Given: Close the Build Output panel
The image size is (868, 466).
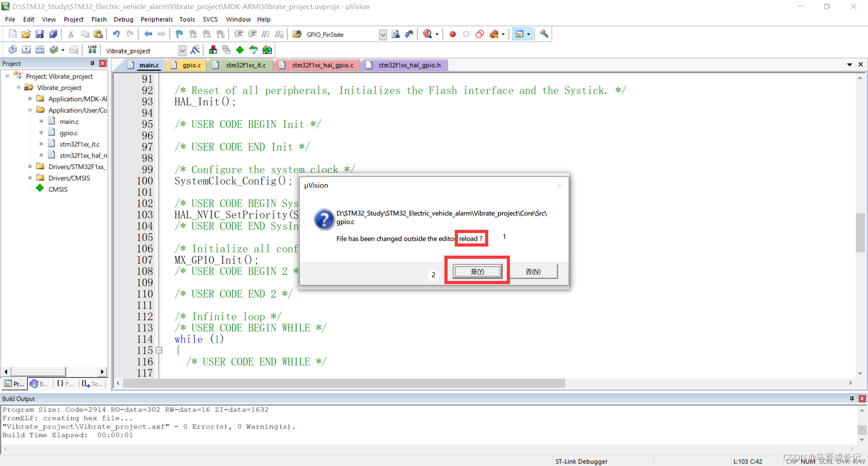Looking at the screenshot, I should click(x=862, y=399).
